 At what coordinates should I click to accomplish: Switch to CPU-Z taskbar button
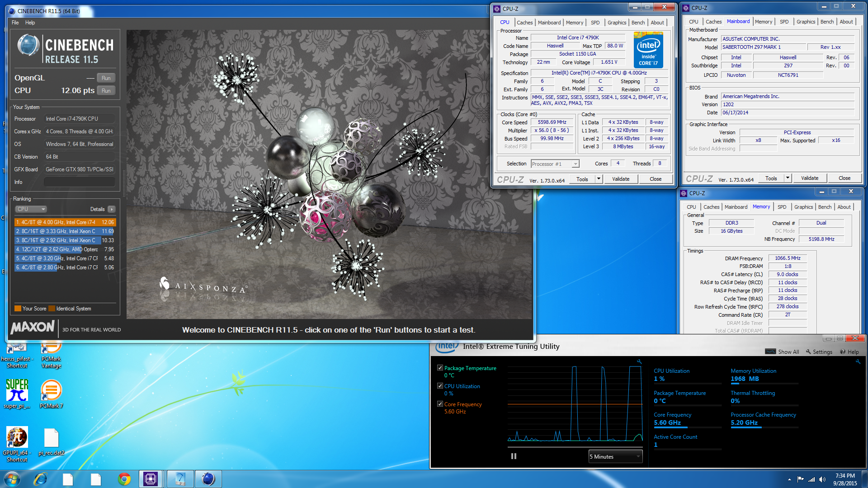pyautogui.click(x=151, y=479)
